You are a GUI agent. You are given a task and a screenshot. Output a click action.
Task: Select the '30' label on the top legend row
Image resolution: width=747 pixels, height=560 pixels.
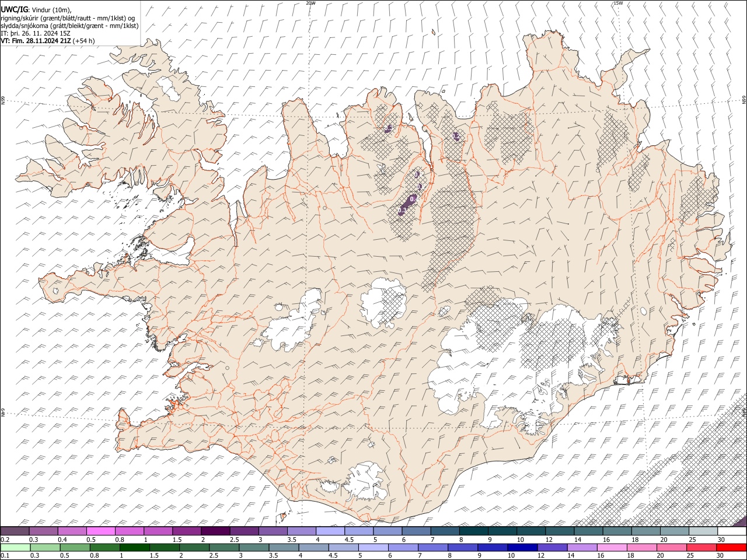click(721, 540)
